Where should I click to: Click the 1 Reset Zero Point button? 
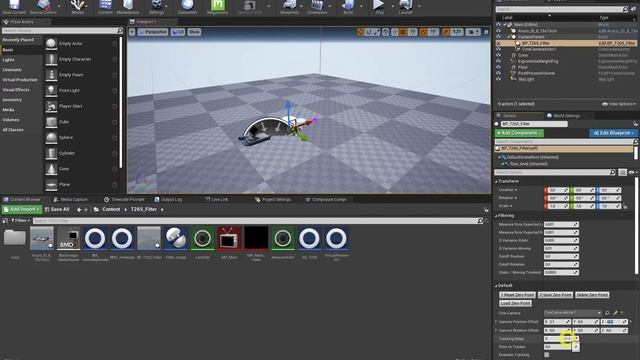point(517,295)
